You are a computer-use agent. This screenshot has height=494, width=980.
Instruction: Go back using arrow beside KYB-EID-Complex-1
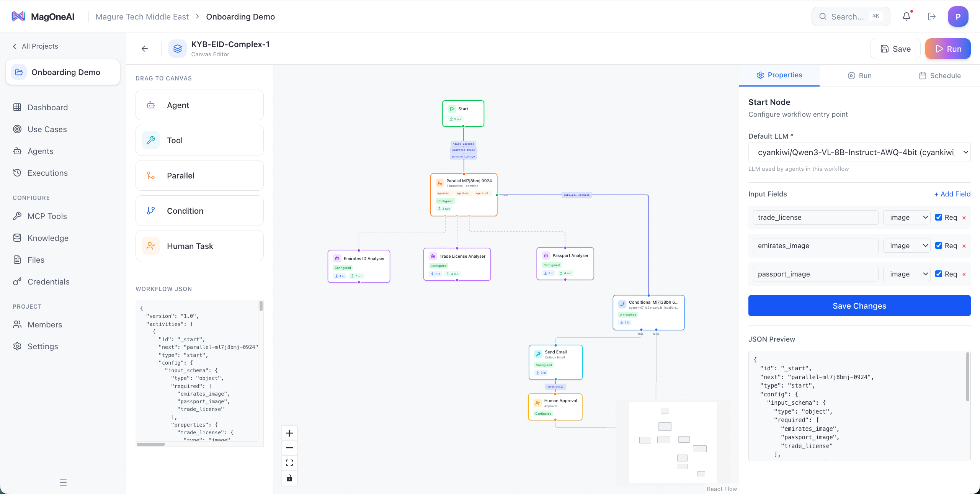coord(144,49)
